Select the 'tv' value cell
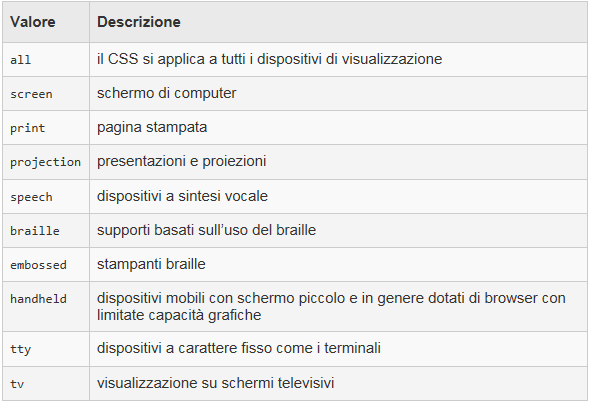 pos(46,384)
